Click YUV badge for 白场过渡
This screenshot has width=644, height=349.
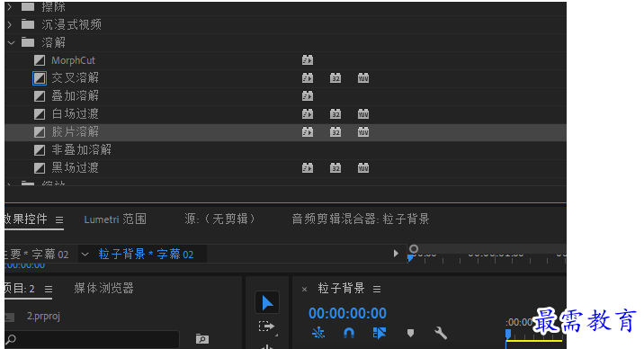pos(363,113)
